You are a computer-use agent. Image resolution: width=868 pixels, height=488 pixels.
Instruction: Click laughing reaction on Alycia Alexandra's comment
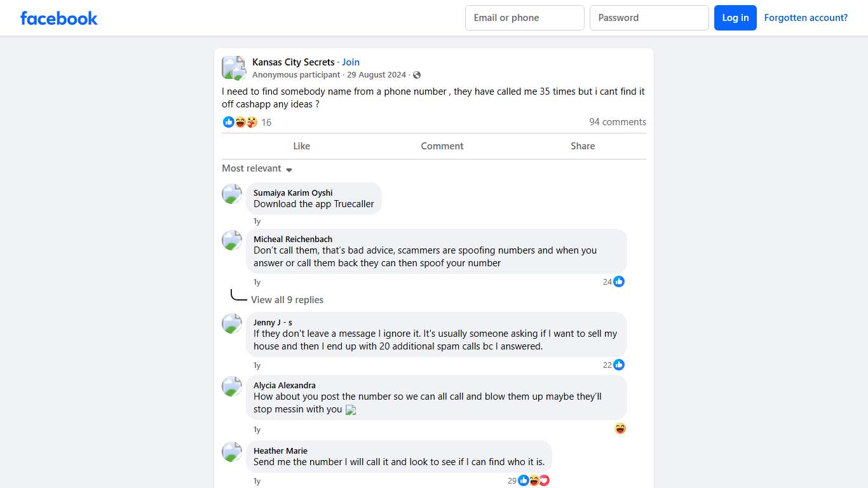[x=620, y=429]
